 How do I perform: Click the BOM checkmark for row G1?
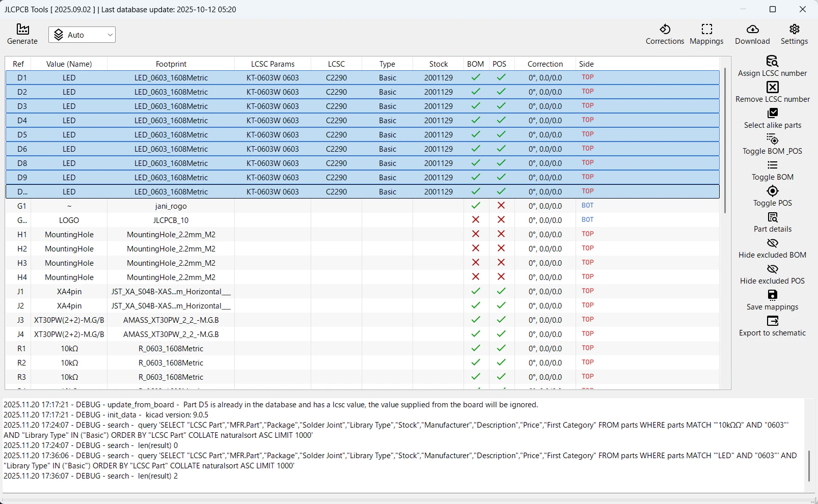coord(476,206)
